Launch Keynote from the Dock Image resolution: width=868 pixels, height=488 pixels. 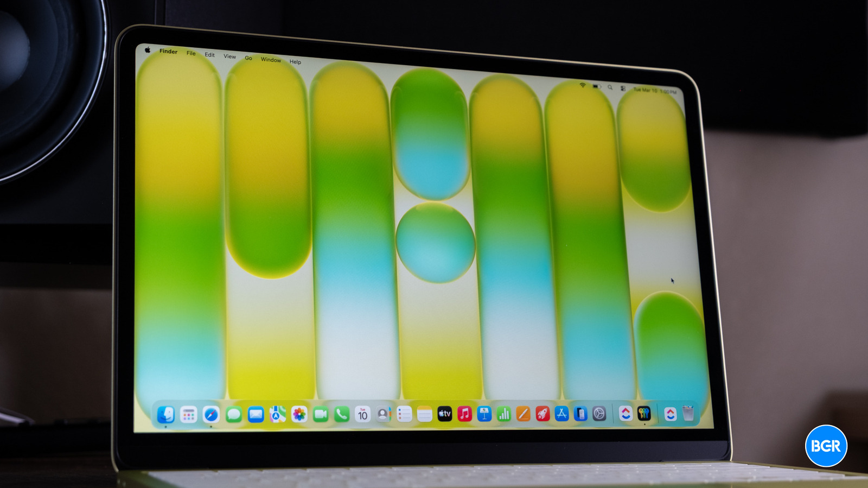484,414
